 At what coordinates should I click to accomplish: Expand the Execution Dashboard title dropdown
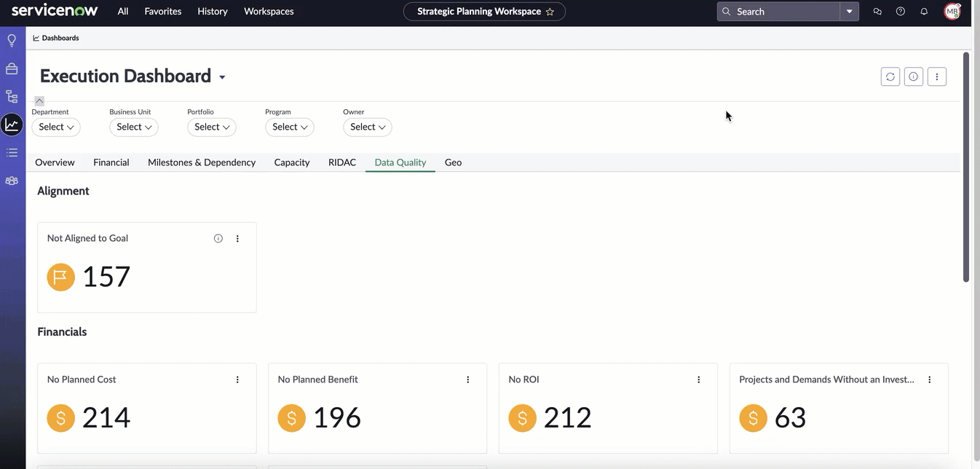click(x=222, y=78)
